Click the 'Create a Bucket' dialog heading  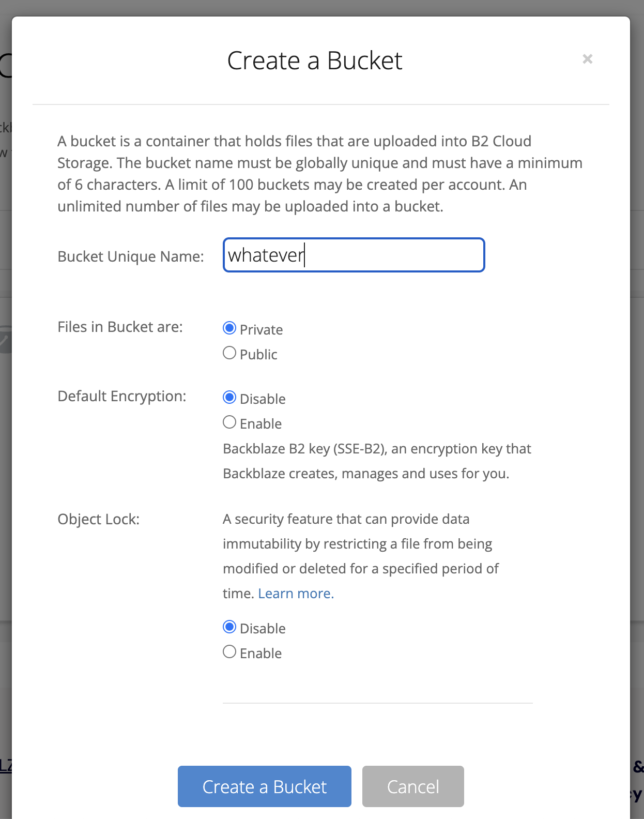click(315, 60)
